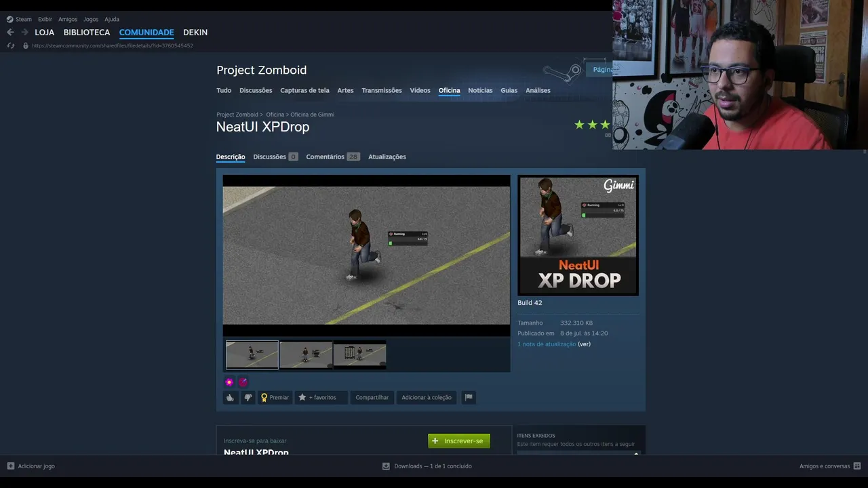This screenshot has width=868, height=488.
Task: Click the friends chat icon at bottom right
Action: point(857,466)
